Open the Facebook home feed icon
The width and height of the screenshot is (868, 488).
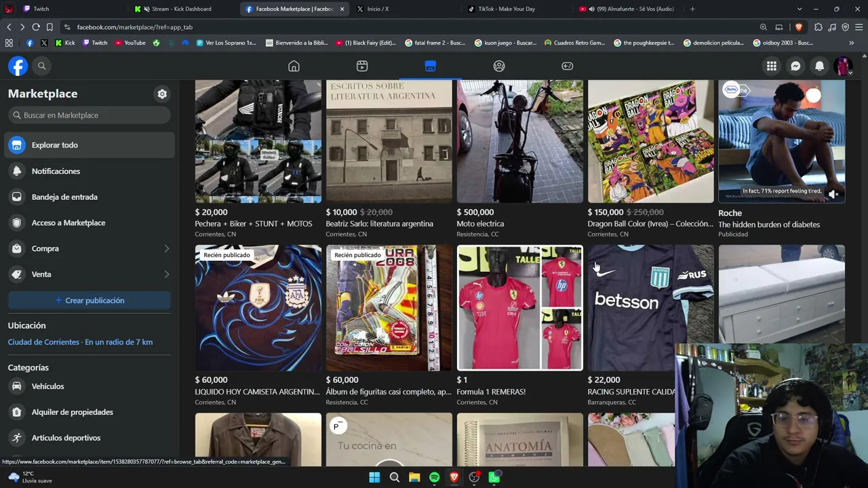click(x=294, y=66)
